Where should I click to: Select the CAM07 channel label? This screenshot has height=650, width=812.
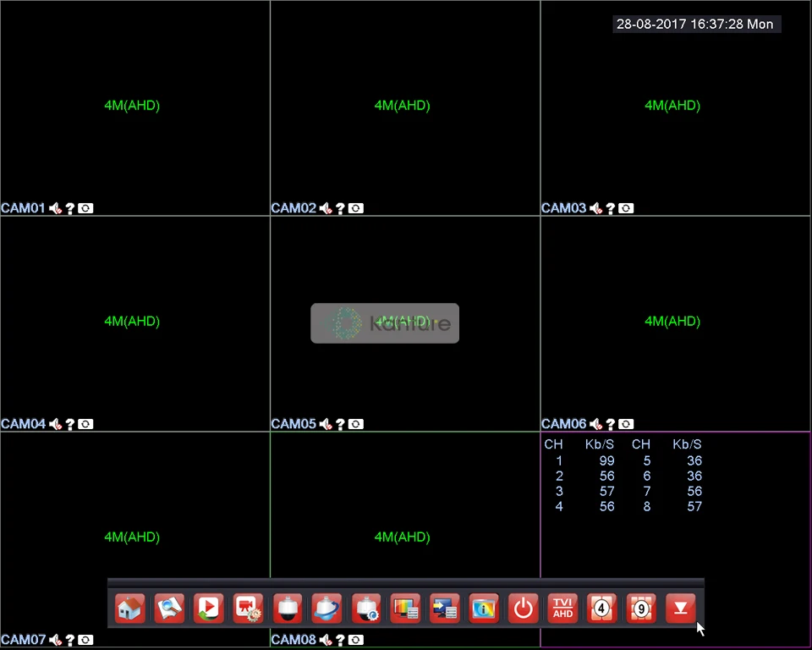point(24,640)
